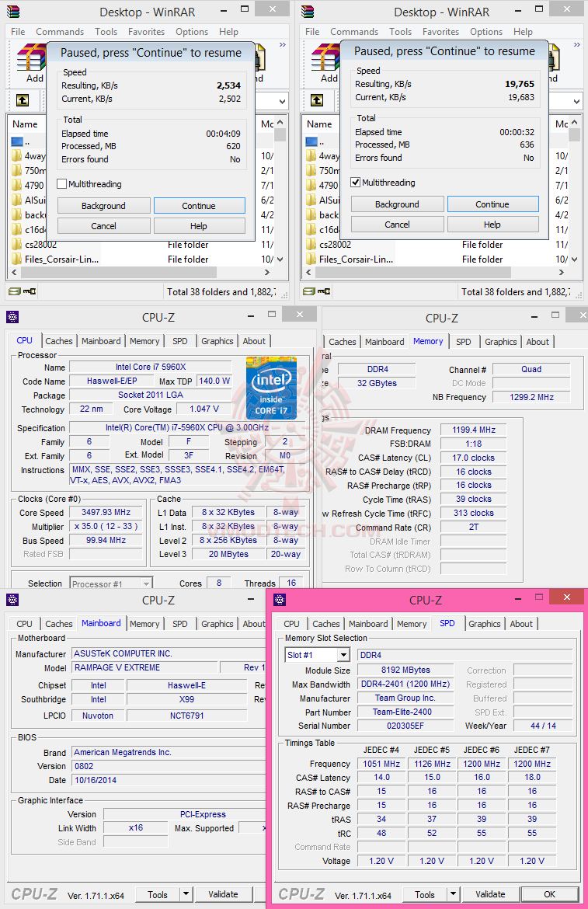Screen dimensions: 588x909
Task: Click the toolbar overflow chevron in left WinRAR
Action: (283, 44)
